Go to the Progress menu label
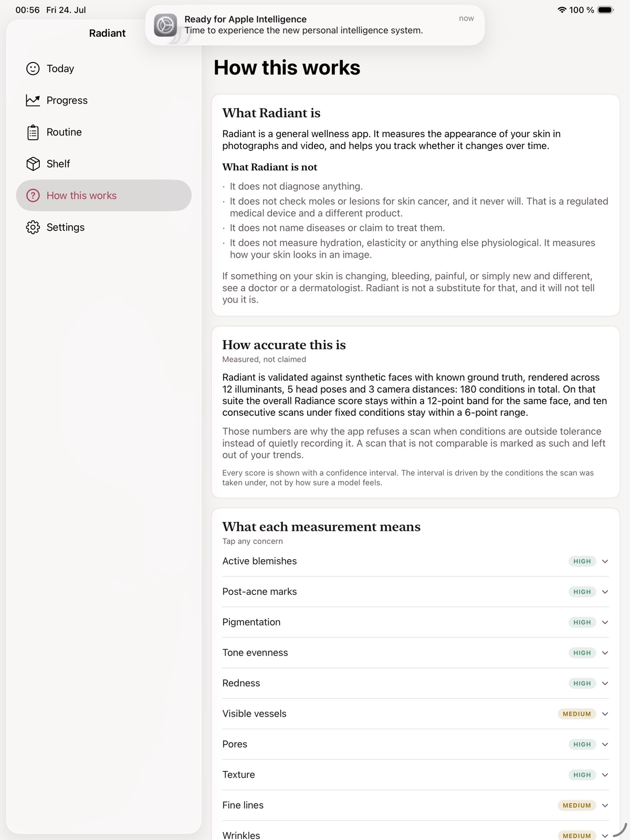 pos(67,100)
